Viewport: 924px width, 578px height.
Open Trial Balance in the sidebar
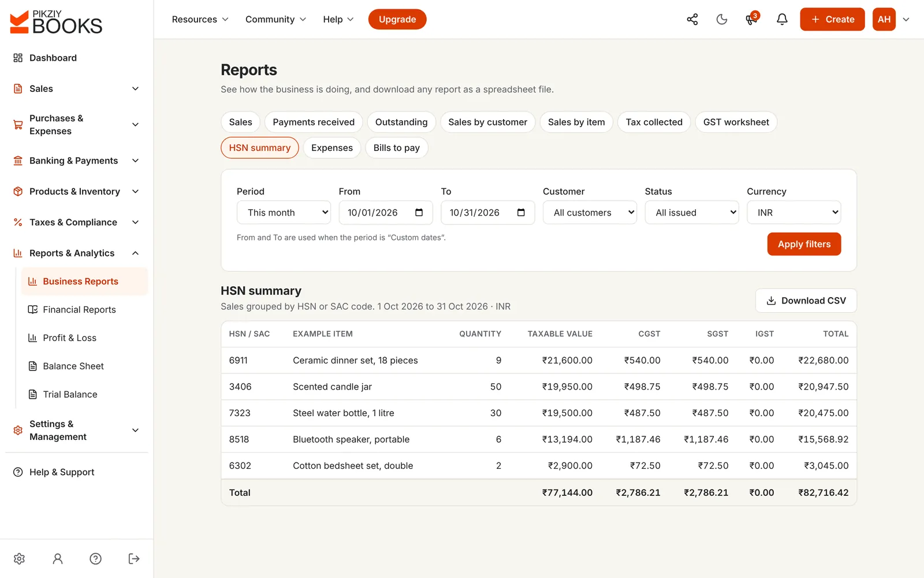tap(84, 395)
